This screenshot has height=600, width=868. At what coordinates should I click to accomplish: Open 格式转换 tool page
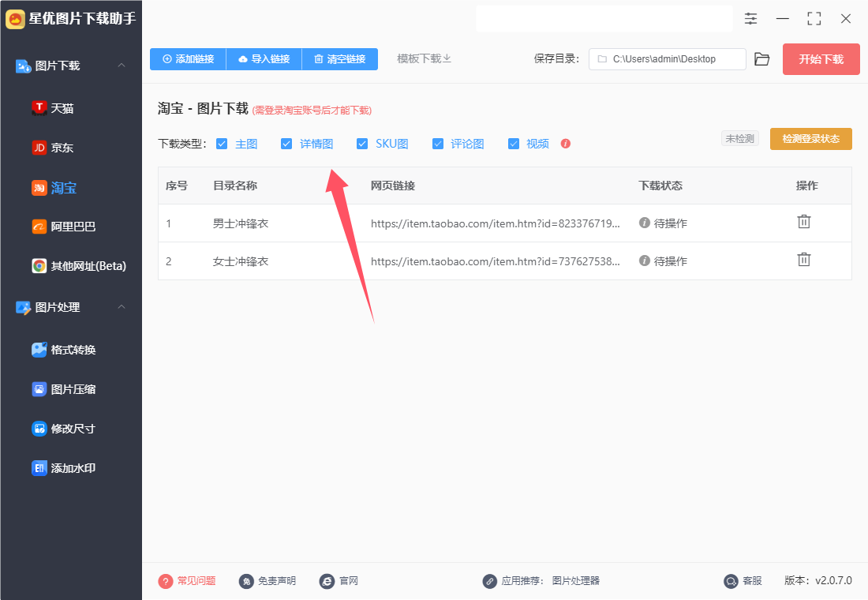click(73, 350)
